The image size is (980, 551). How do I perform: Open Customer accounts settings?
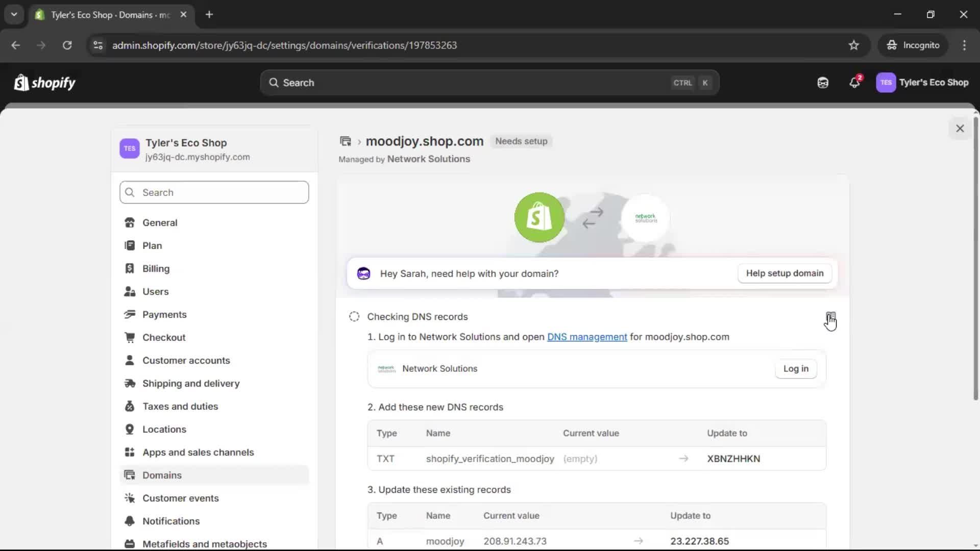click(x=187, y=360)
